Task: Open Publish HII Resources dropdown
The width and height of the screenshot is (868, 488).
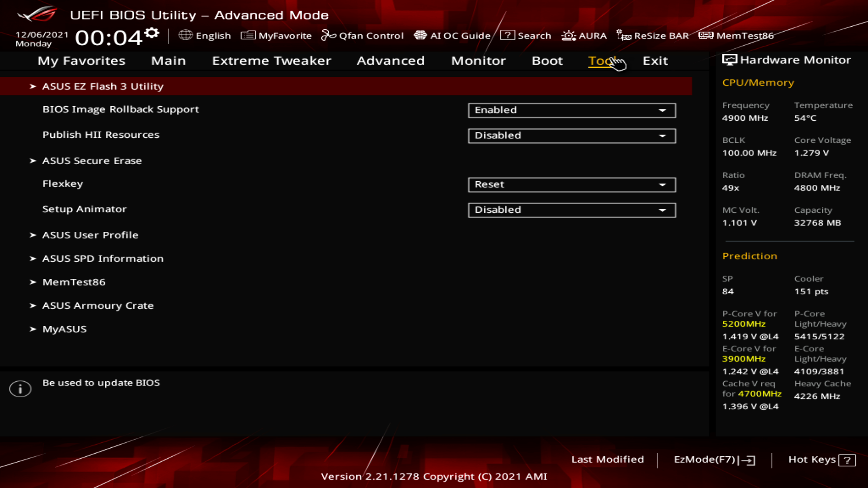Action: point(571,136)
